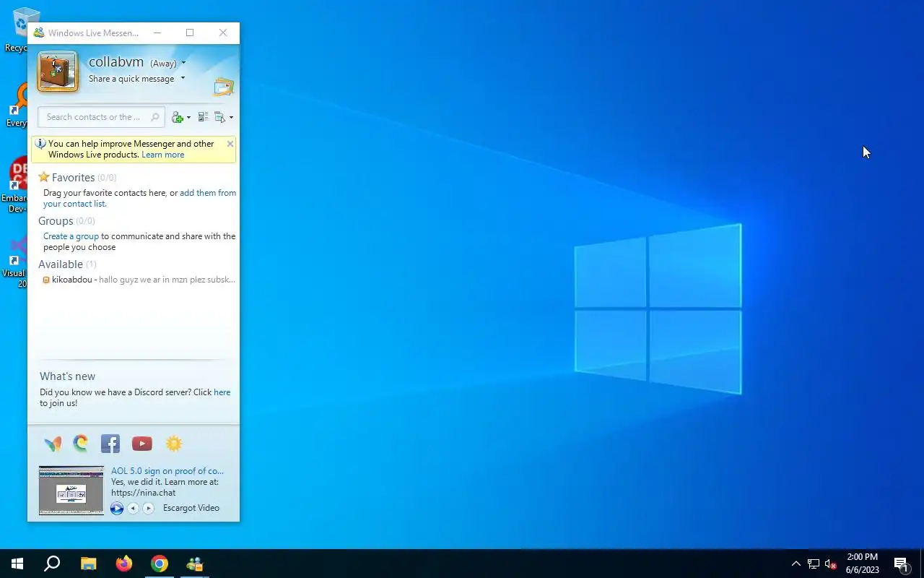The image size is (924, 578).
Task: Open the Windows Start menu
Action: click(x=17, y=564)
